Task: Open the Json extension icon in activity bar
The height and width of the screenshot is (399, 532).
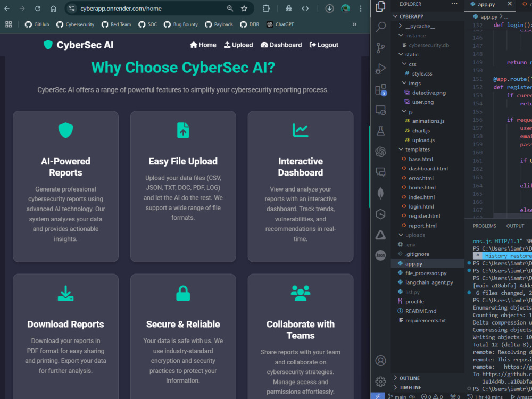Action: tap(381, 255)
